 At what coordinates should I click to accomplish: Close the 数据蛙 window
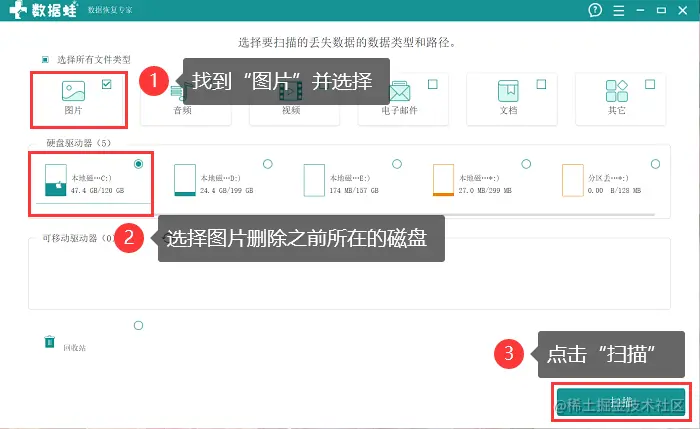tap(683, 10)
